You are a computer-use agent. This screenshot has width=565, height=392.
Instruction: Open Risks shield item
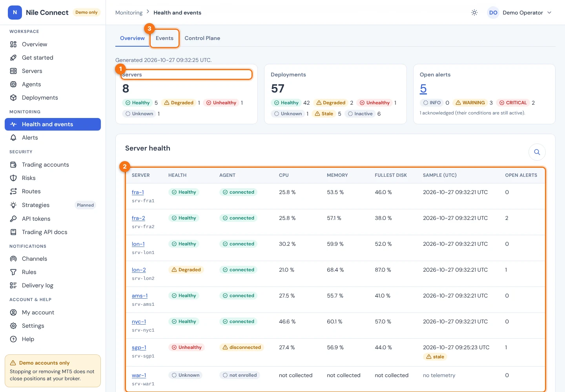point(53,178)
